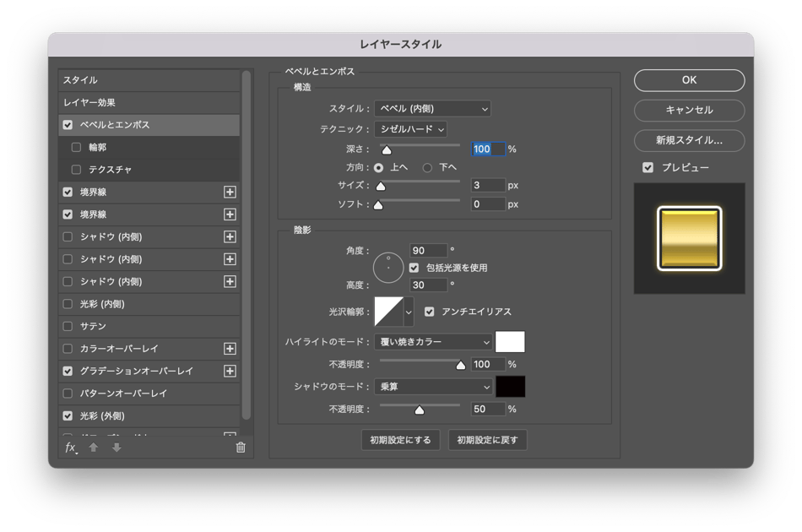Click the trash delete effect icon
This screenshot has width=802, height=532.
[x=241, y=448]
